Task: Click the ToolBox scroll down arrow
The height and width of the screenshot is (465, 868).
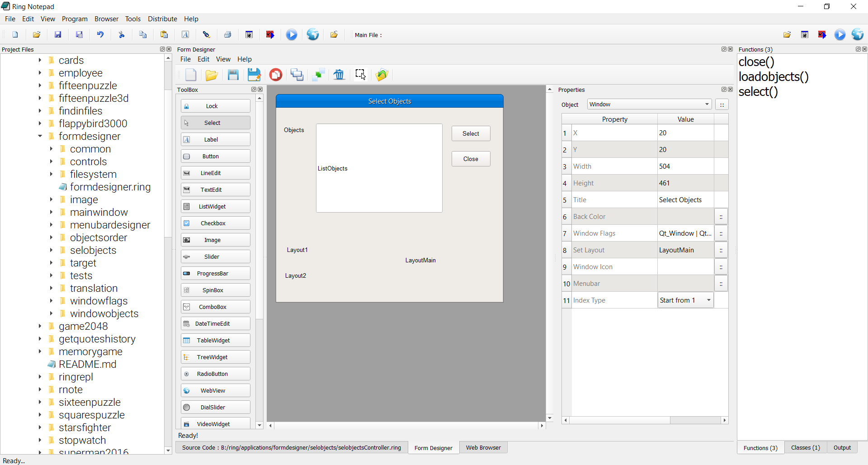Action: coord(259,425)
